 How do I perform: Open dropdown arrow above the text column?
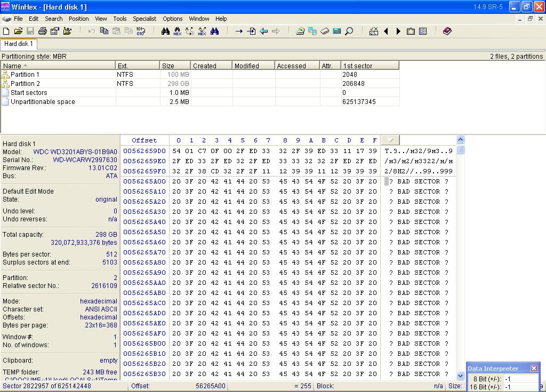click(x=390, y=140)
